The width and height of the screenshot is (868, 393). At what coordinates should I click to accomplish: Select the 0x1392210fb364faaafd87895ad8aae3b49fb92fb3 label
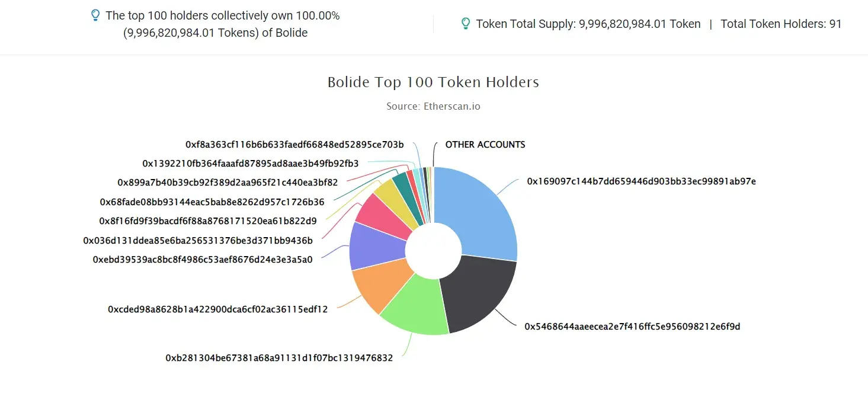pos(251,163)
